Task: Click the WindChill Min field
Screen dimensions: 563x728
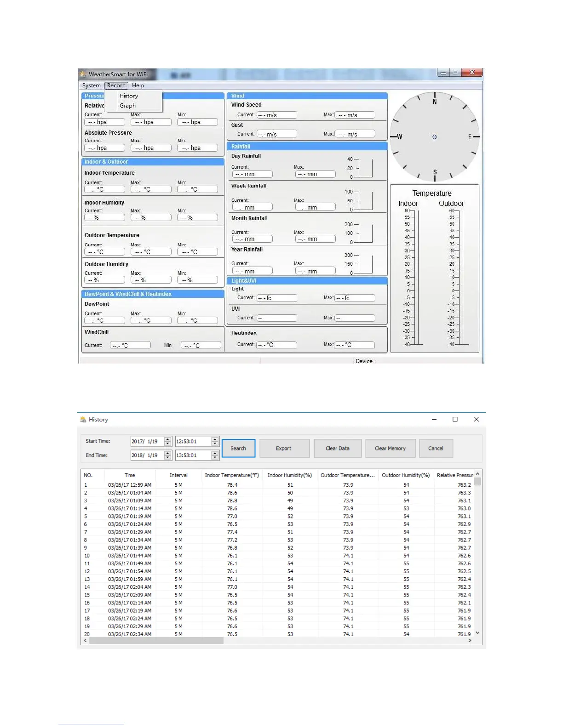Action: [201, 345]
